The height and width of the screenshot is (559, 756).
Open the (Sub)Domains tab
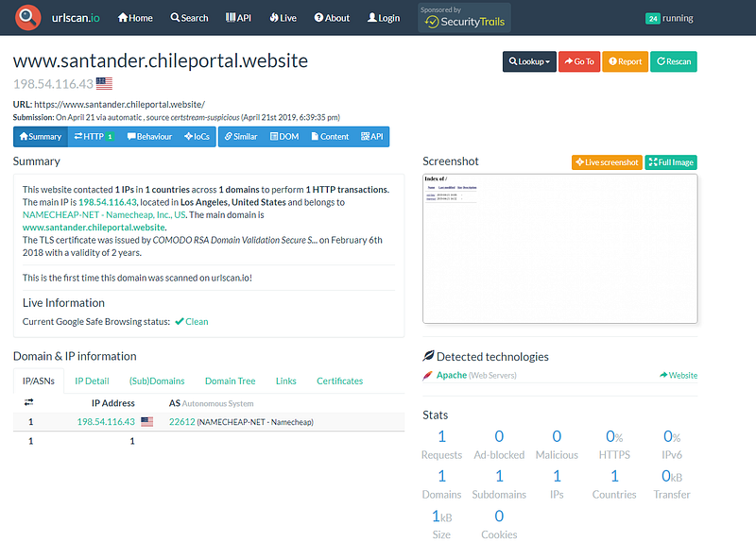157,381
